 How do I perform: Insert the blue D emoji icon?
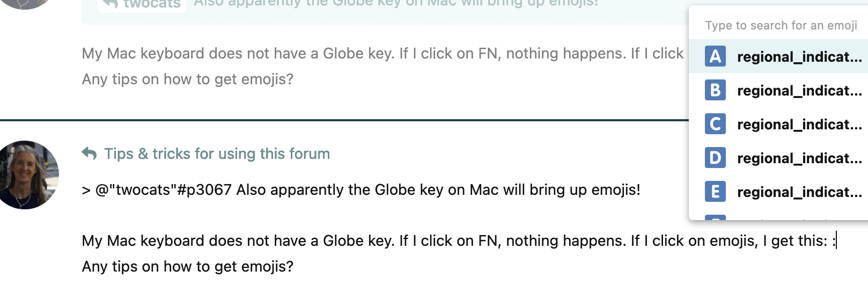715,158
